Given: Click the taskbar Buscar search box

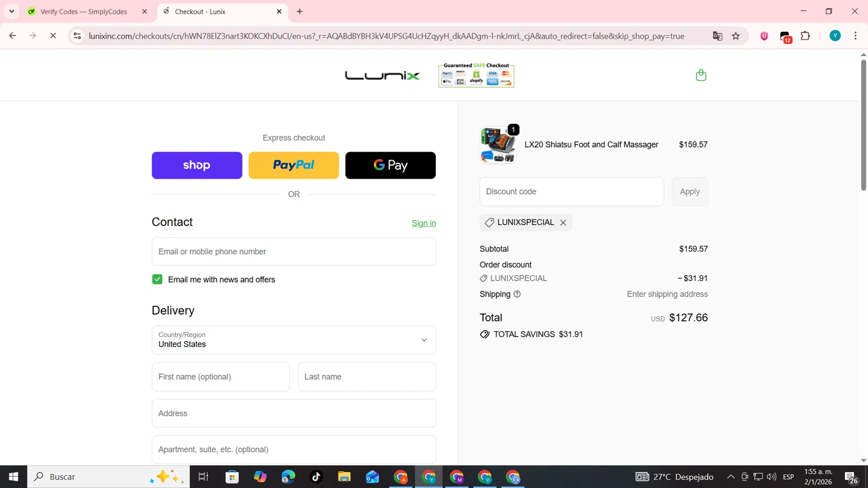Looking at the screenshot, I should pos(109,477).
